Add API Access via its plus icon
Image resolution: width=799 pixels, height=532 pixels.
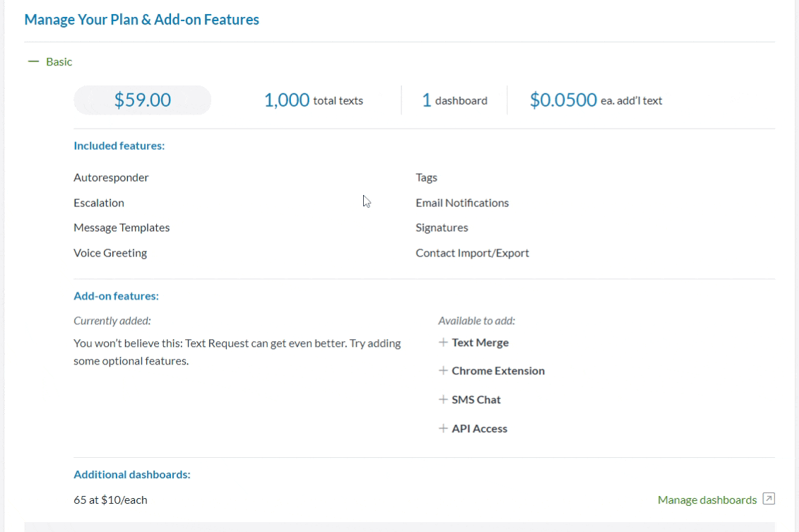[443, 428]
